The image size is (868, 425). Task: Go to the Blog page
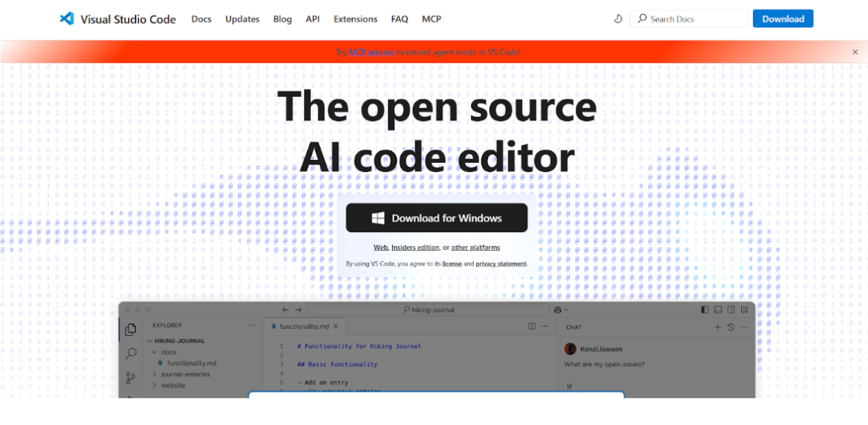282,19
